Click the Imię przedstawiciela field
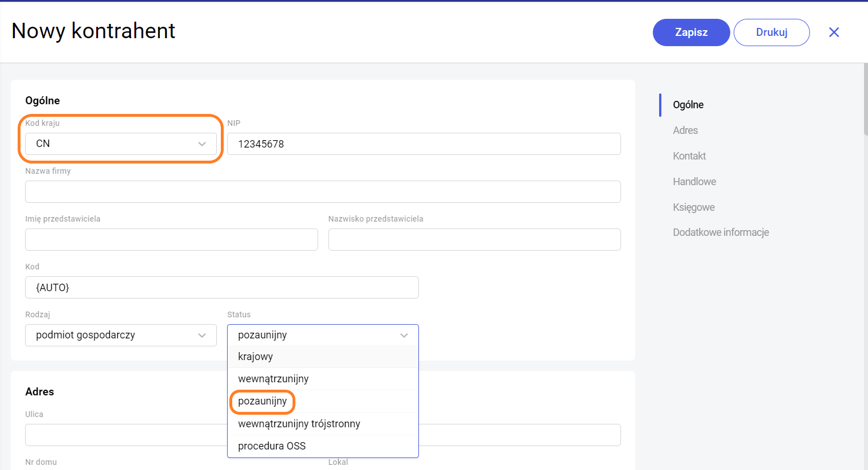868x470 pixels. [171, 239]
